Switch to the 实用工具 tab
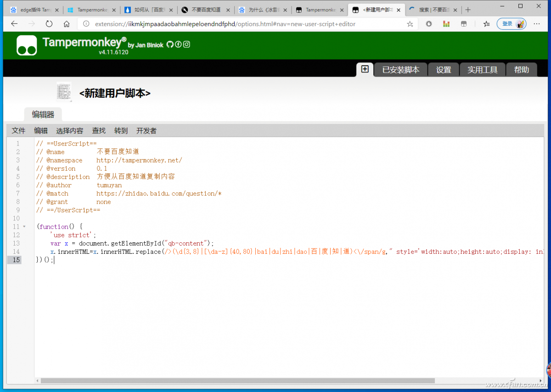The image size is (551, 392). [x=483, y=70]
